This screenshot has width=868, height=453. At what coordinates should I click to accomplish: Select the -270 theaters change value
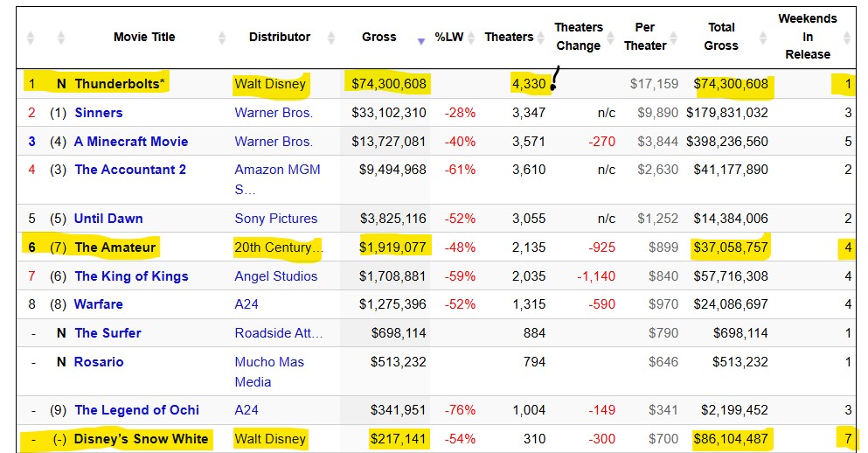pos(601,141)
